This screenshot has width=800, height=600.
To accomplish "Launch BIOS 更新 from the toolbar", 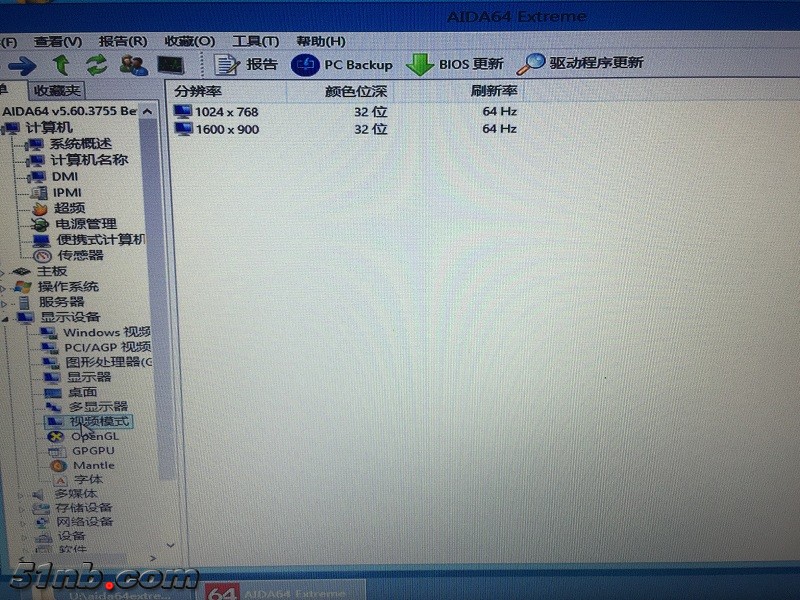I will [x=455, y=64].
